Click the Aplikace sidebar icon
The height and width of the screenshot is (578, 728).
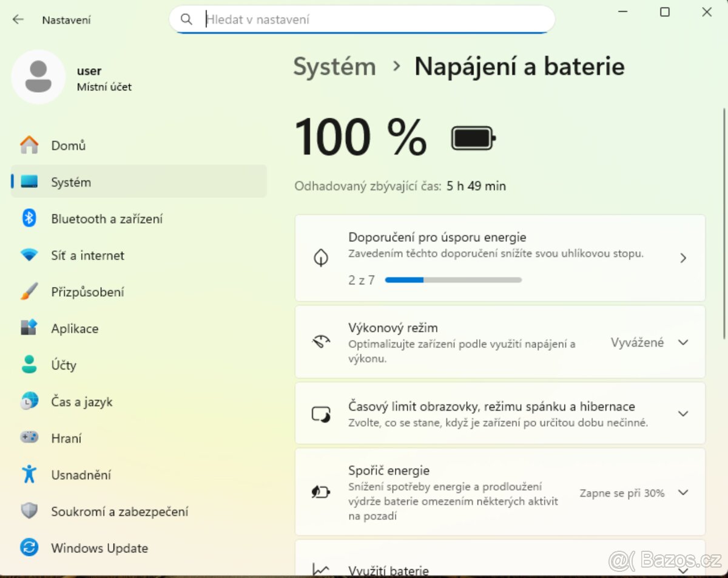click(30, 328)
